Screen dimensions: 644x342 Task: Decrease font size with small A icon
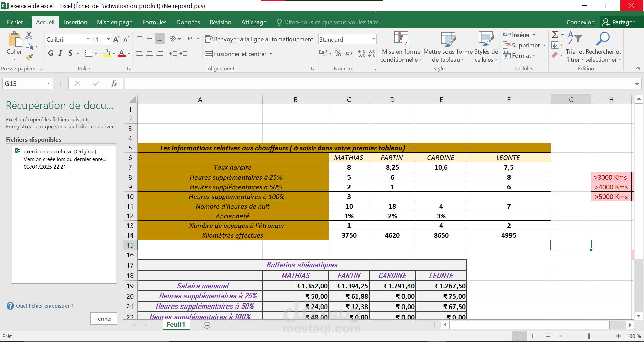click(x=126, y=39)
